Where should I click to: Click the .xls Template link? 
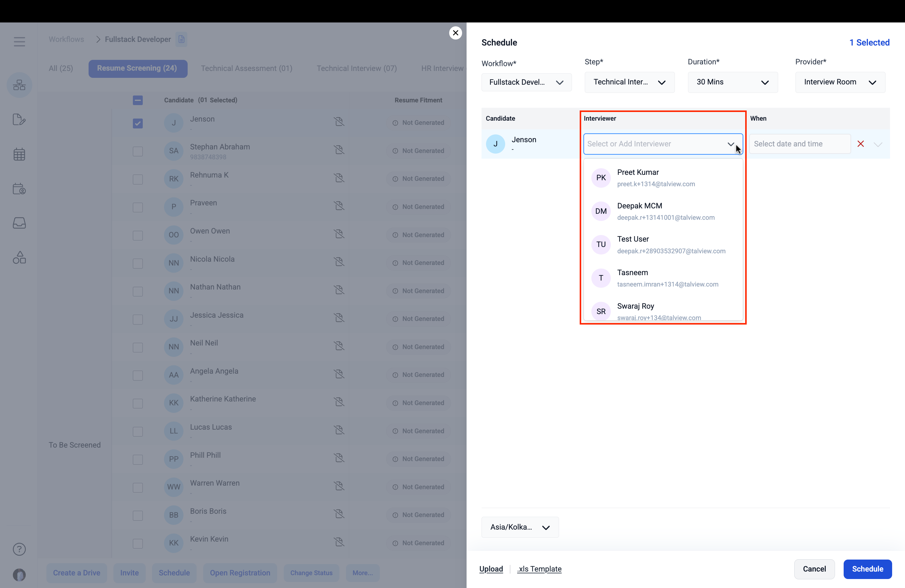point(539,569)
